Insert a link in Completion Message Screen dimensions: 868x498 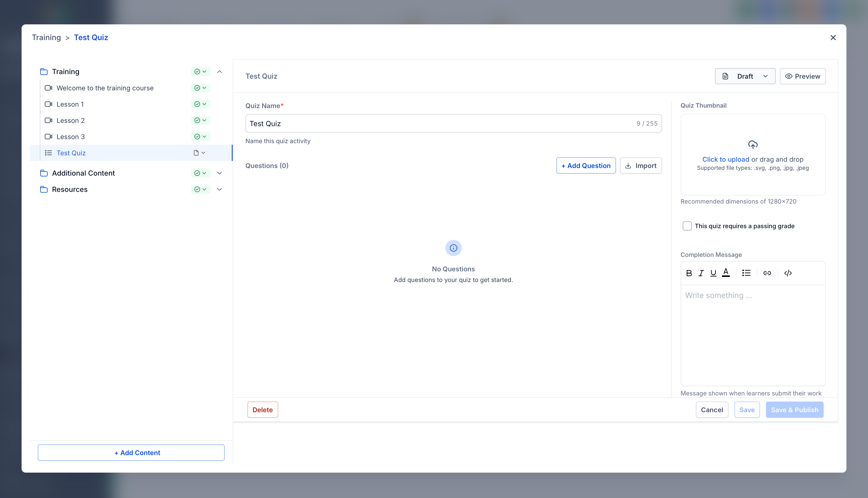pos(767,273)
